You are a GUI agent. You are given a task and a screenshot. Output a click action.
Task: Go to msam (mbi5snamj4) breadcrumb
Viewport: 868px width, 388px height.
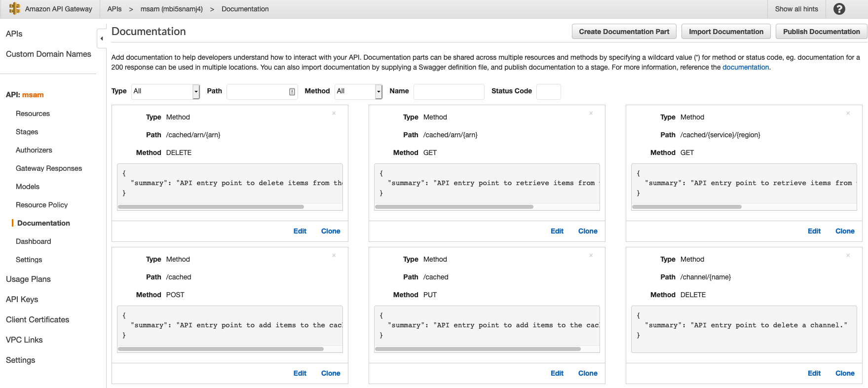coord(172,9)
